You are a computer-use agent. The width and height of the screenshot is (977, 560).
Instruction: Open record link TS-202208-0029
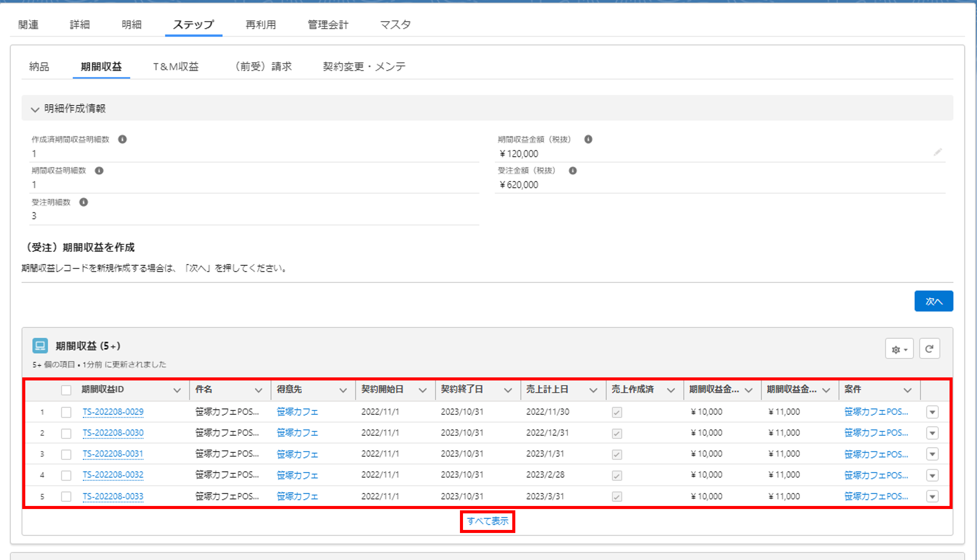point(113,412)
